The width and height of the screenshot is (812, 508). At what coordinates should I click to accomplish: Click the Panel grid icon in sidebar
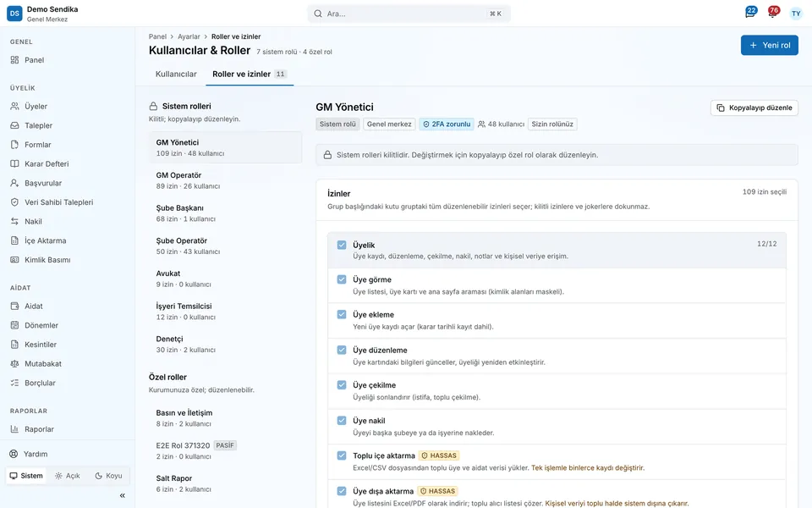[14, 59]
